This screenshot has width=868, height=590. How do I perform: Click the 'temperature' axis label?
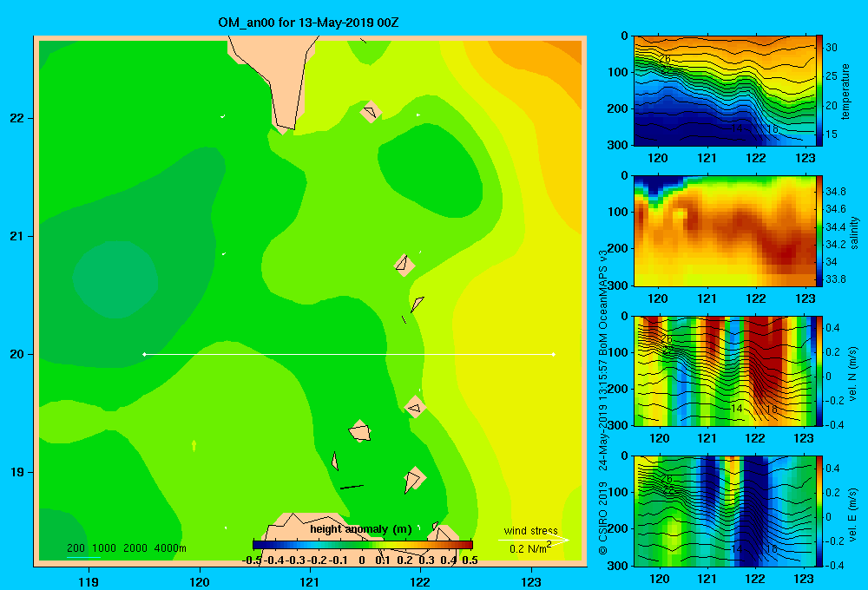pos(845,91)
